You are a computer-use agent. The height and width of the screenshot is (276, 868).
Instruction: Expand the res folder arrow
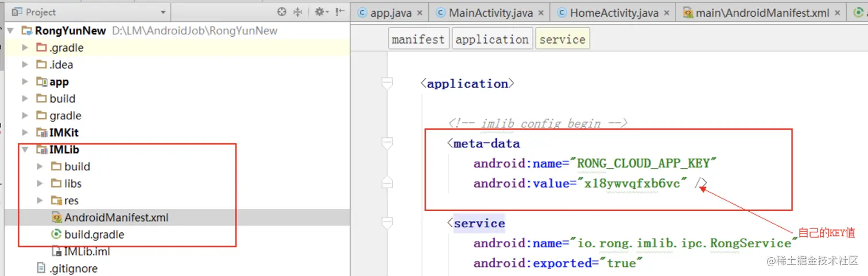click(40, 200)
